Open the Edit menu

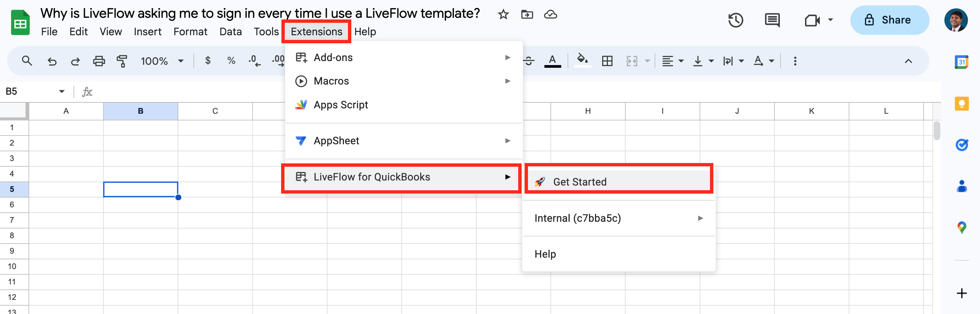pos(78,32)
